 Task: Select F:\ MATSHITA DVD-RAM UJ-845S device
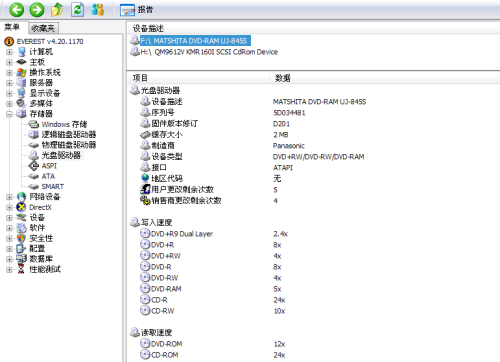[x=194, y=41]
